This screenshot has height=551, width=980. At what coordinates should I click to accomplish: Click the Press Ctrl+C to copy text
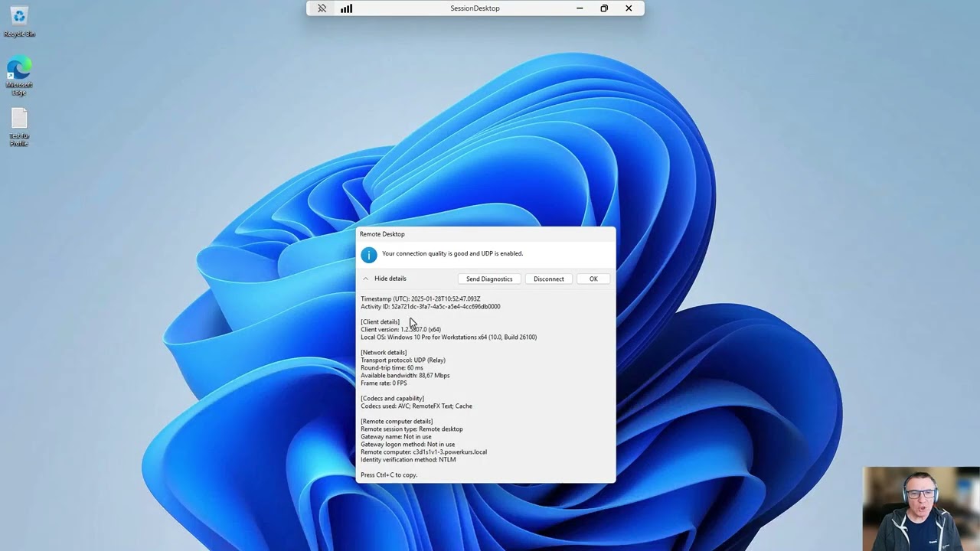click(x=389, y=474)
